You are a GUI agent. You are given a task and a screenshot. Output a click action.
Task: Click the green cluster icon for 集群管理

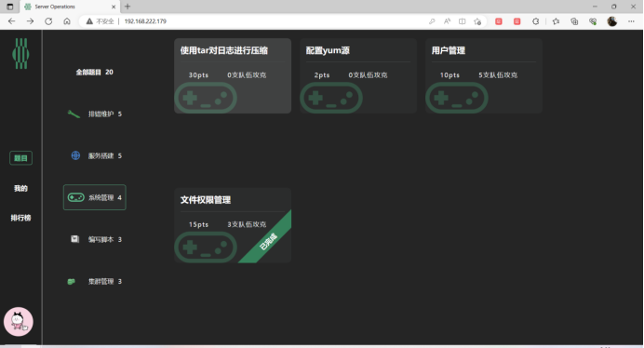(x=71, y=281)
